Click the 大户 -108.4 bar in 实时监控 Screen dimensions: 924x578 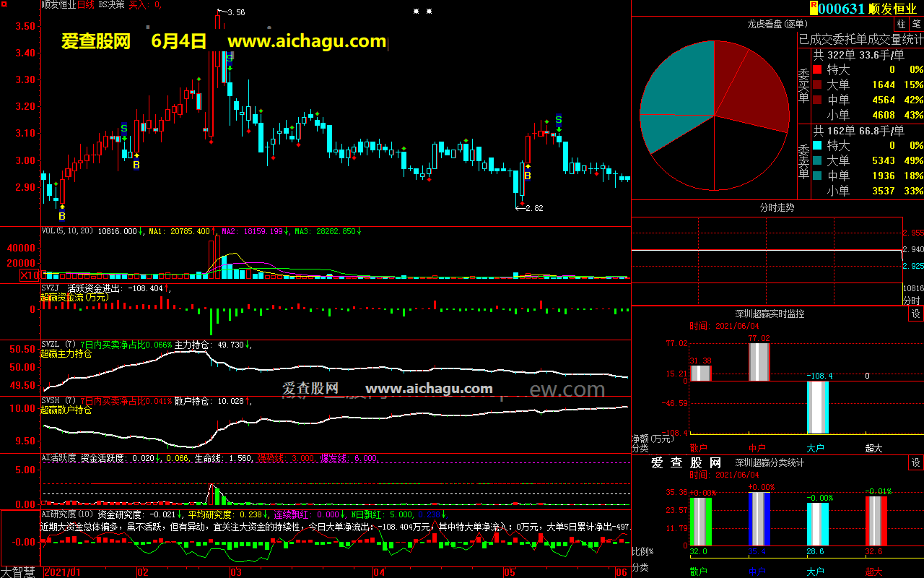(x=818, y=407)
